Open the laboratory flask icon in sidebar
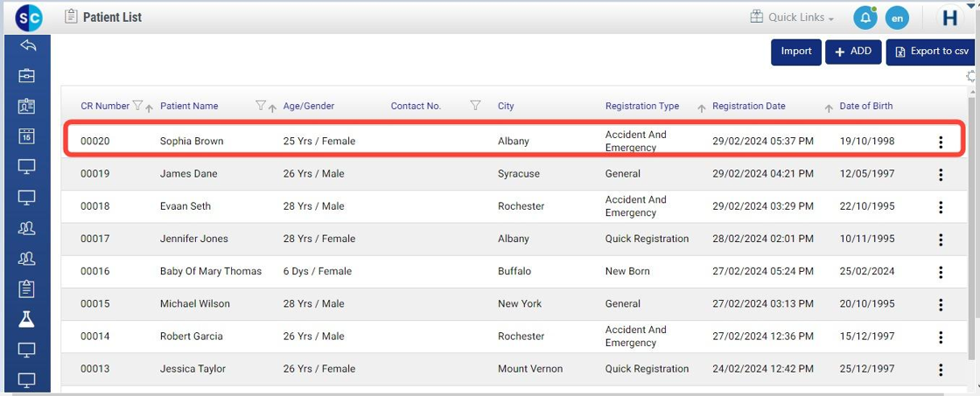 pyautogui.click(x=27, y=319)
